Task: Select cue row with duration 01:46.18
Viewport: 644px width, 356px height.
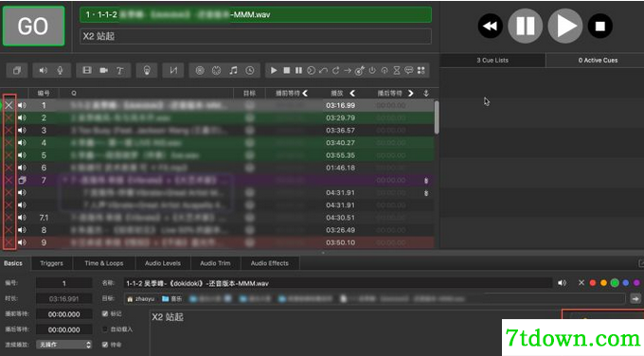Action: [x=218, y=168]
